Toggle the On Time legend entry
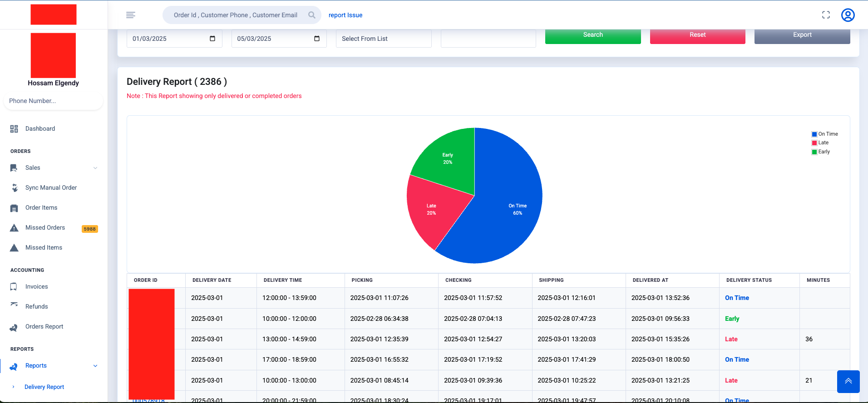 click(824, 134)
